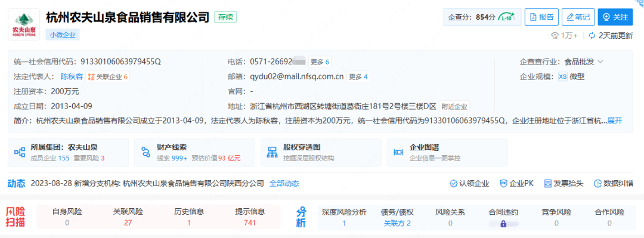Click the 小微企业 tag

tap(63, 35)
